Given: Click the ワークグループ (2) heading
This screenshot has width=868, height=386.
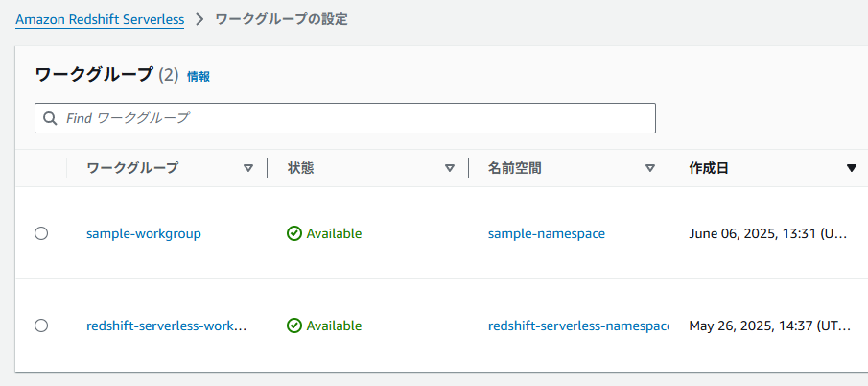Looking at the screenshot, I should pyautogui.click(x=106, y=75).
